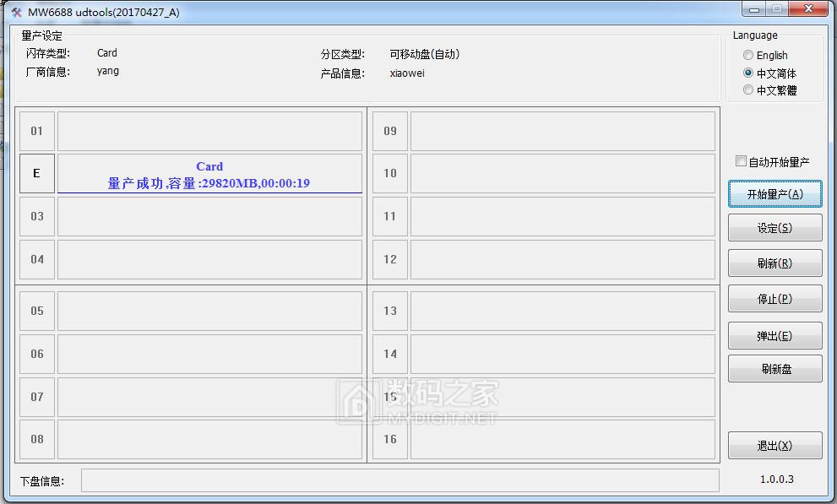Select port slot 03 button
The image size is (837, 504).
37,216
